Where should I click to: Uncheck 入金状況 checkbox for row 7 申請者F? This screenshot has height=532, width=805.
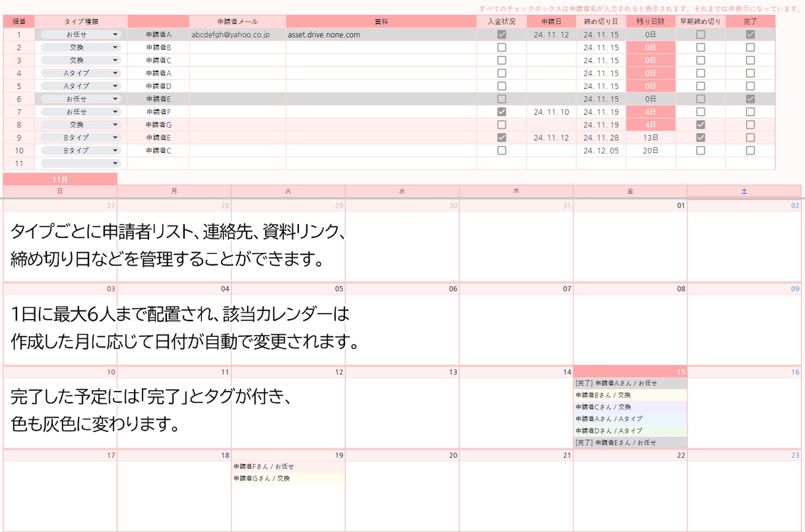tap(501, 111)
